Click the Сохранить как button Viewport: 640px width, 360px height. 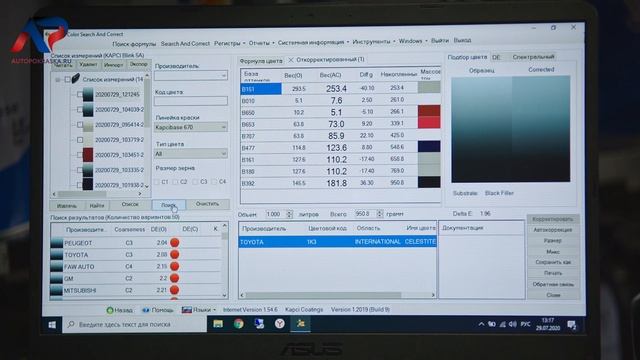pyautogui.click(x=553, y=262)
